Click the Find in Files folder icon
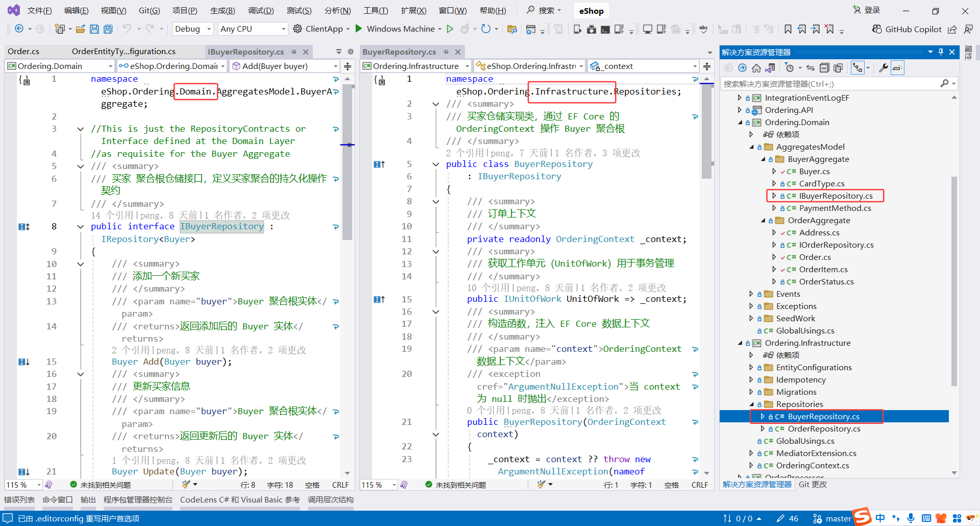 512,29
